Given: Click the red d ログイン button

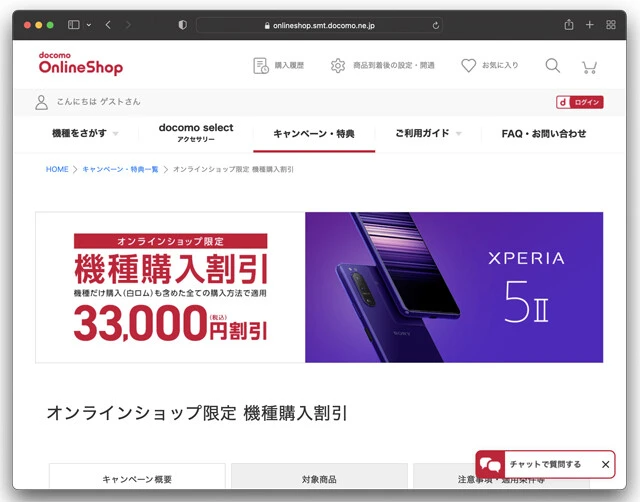Looking at the screenshot, I should [x=580, y=102].
